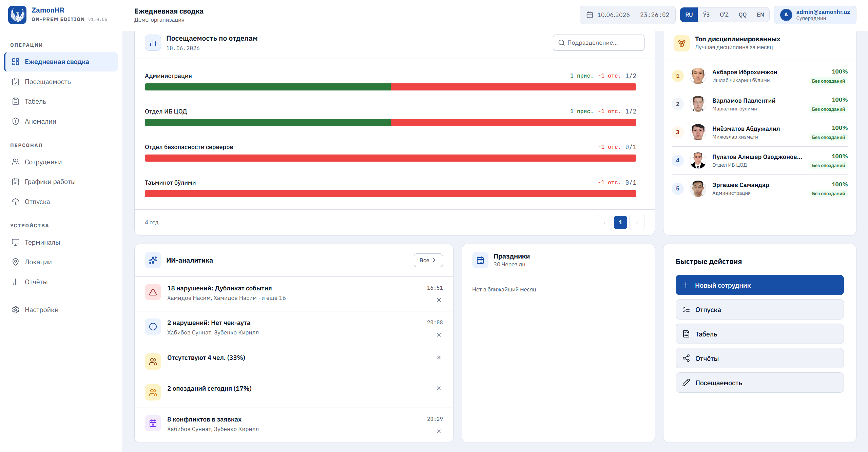Click the AI analytics sparkle icon
The width and height of the screenshot is (868, 452).
153,260
